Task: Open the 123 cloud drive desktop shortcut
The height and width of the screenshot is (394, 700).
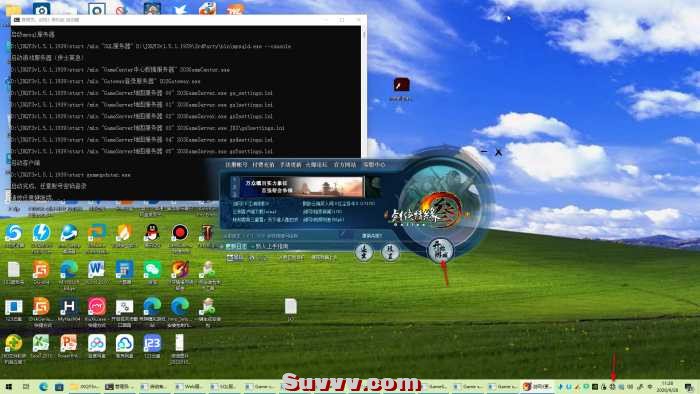Action: point(152,344)
